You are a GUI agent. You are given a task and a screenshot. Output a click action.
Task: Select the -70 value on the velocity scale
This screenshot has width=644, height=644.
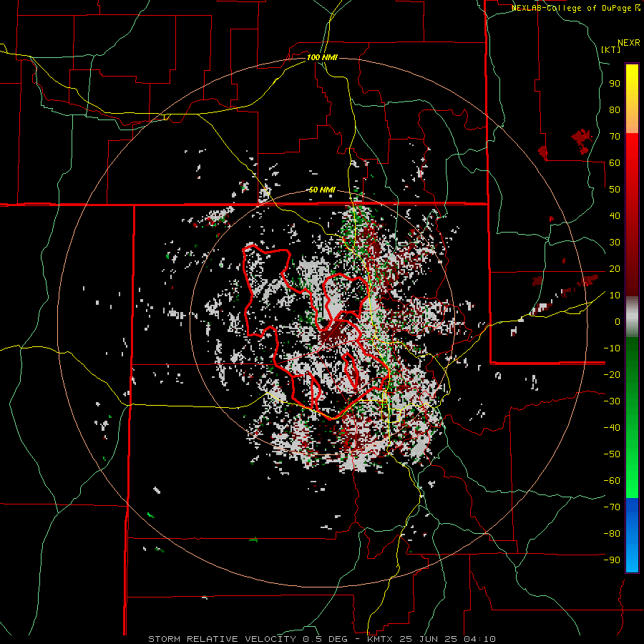tap(612, 507)
